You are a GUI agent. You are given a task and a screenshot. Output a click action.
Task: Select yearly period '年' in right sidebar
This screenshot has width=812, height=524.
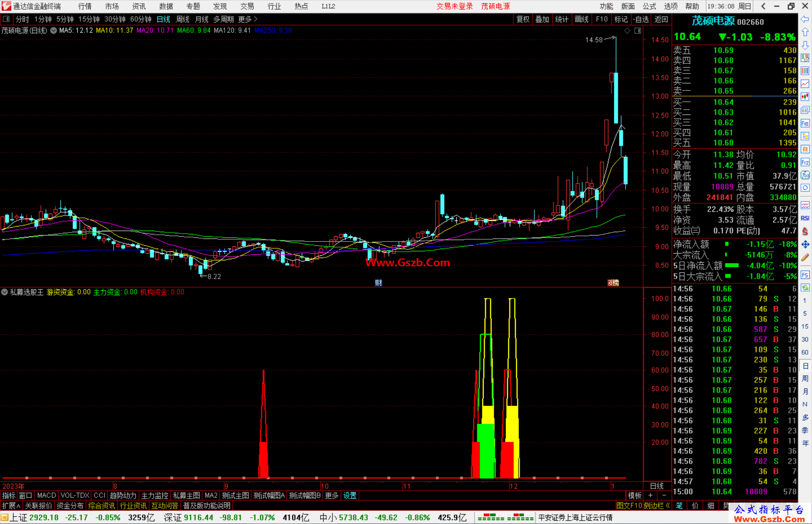[805, 443]
